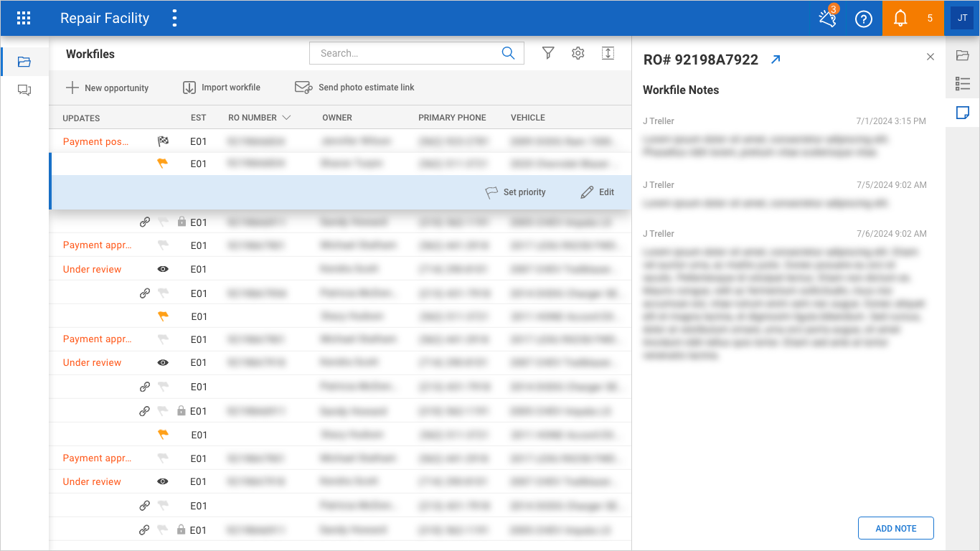Click Send photo estimate link

(354, 88)
